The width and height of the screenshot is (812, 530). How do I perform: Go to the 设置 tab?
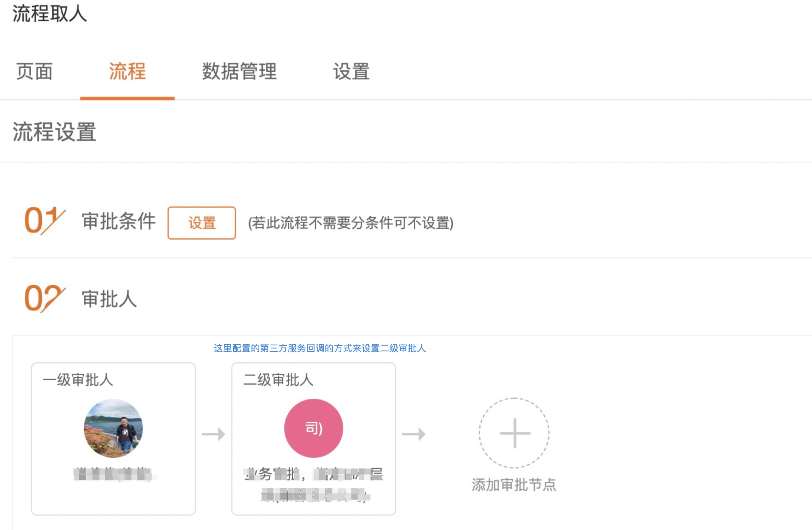[x=351, y=72]
